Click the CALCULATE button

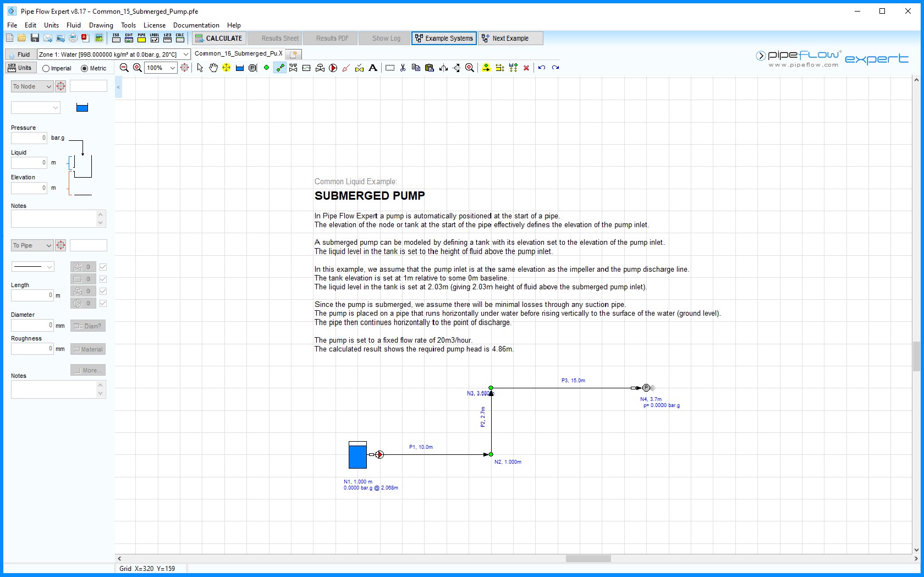pyautogui.click(x=218, y=38)
